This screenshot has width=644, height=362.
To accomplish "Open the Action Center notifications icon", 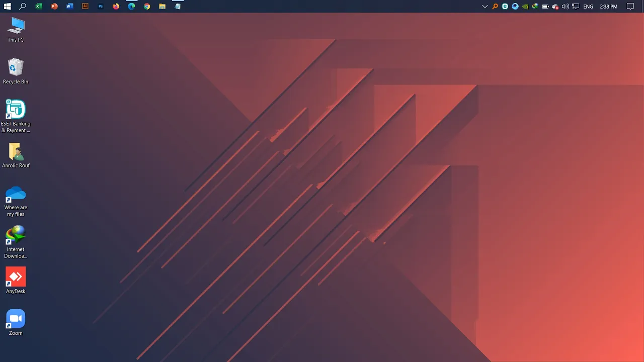I will pyautogui.click(x=630, y=7).
